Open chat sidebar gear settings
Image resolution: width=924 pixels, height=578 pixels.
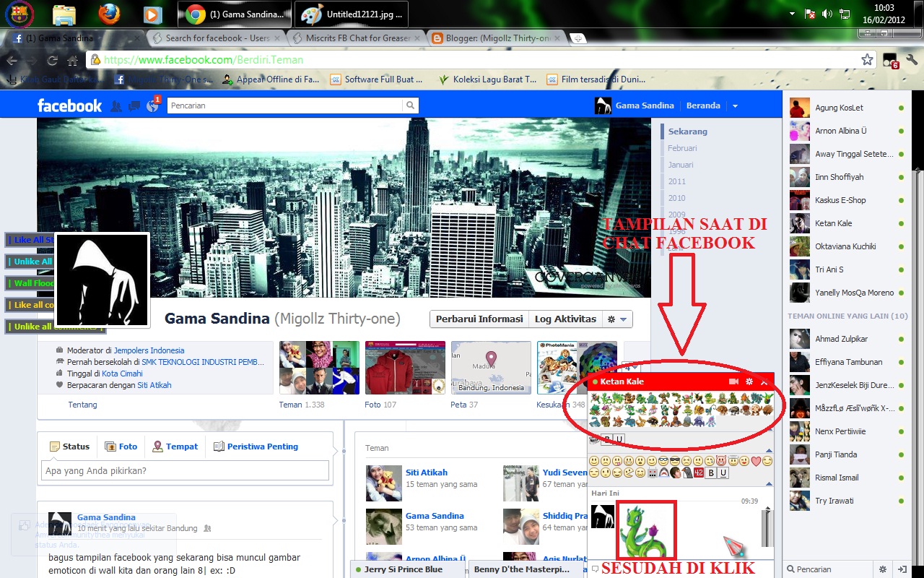pyautogui.click(x=883, y=569)
